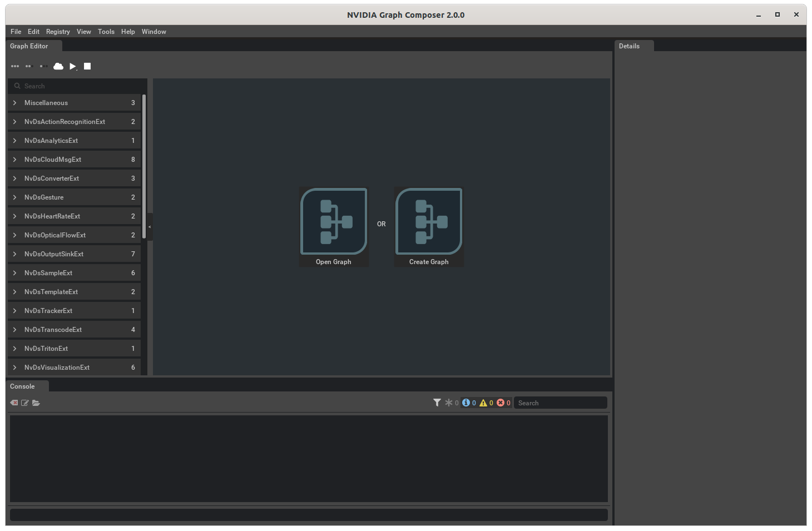Open the Registry menu
Viewport: 812px width, 531px height.
pyautogui.click(x=57, y=32)
